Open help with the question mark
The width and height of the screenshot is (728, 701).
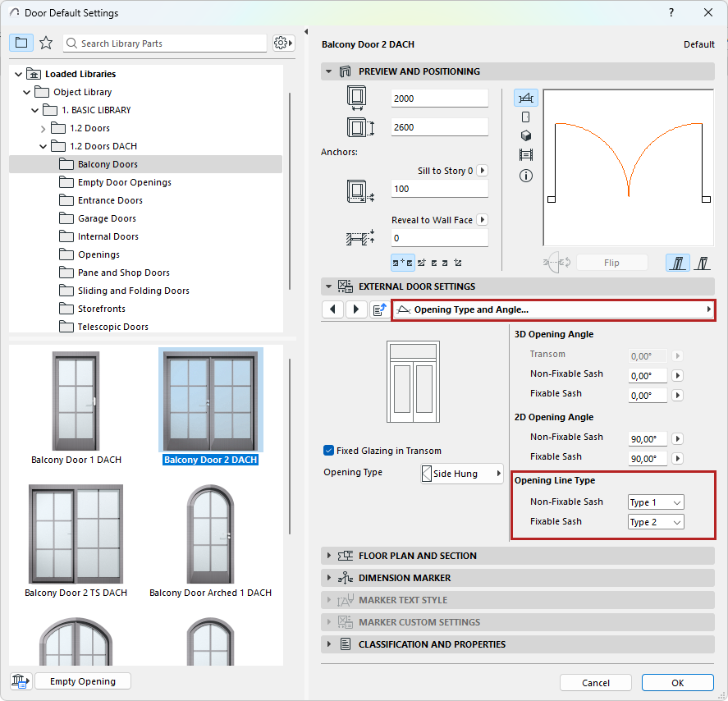671,12
